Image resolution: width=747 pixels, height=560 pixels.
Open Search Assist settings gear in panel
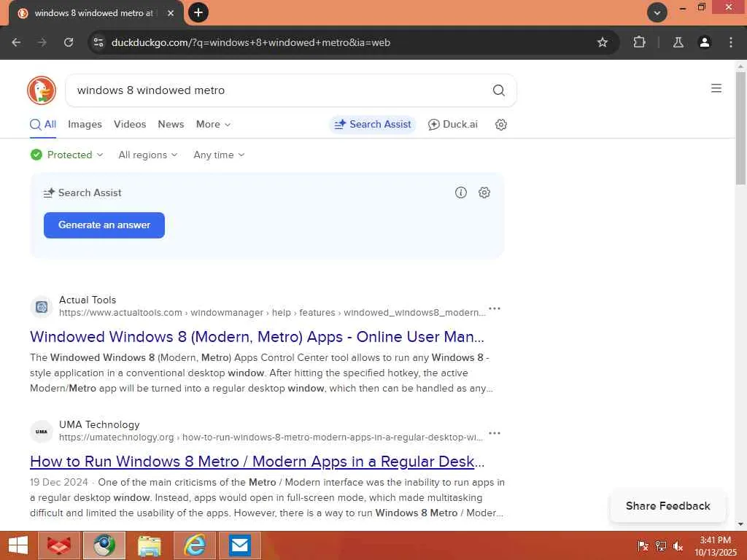click(x=484, y=192)
